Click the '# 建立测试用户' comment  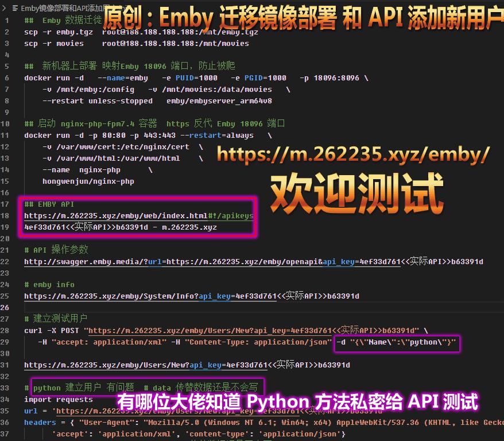point(56,319)
